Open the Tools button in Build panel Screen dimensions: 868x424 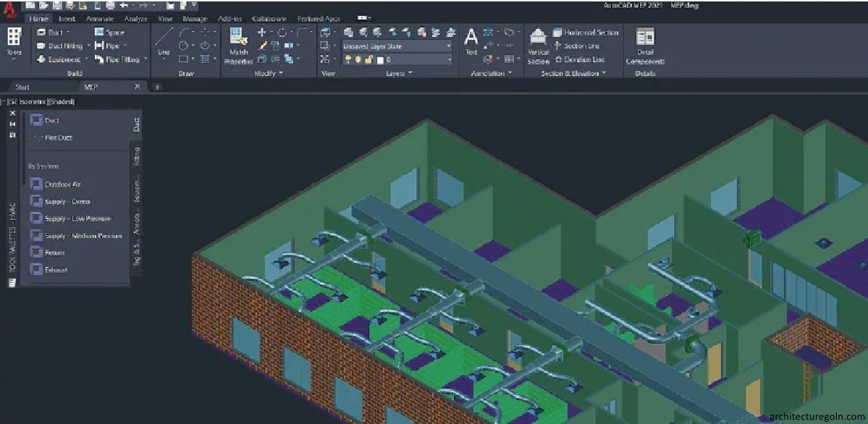point(14,43)
